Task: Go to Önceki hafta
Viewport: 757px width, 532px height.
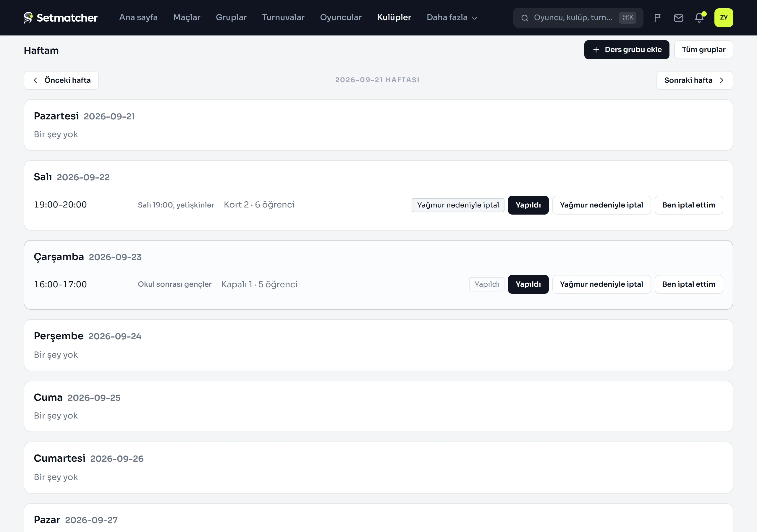Action: click(x=61, y=80)
